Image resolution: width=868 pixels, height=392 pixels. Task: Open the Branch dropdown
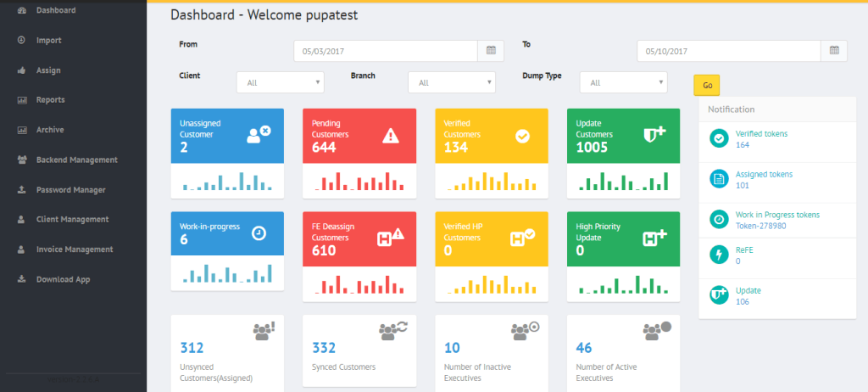pos(452,82)
